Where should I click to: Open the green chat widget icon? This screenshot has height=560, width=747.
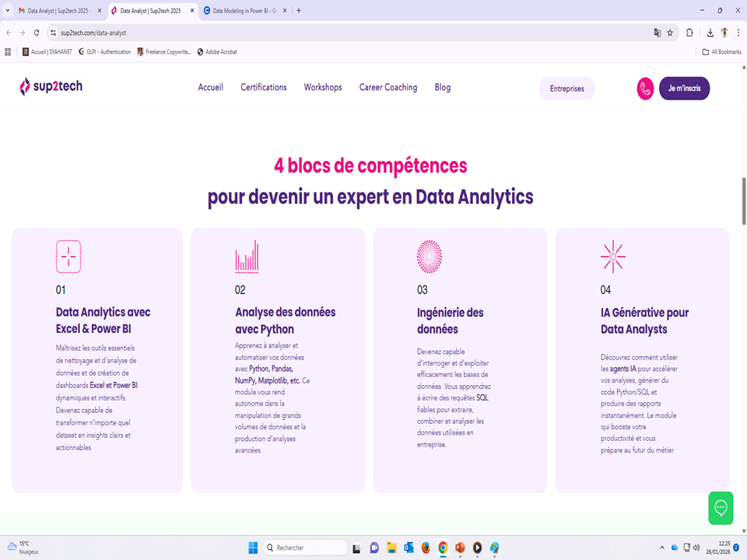pos(721,508)
